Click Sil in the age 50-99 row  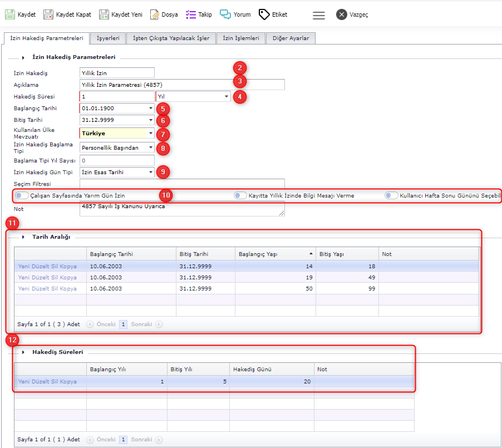tap(54, 289)
